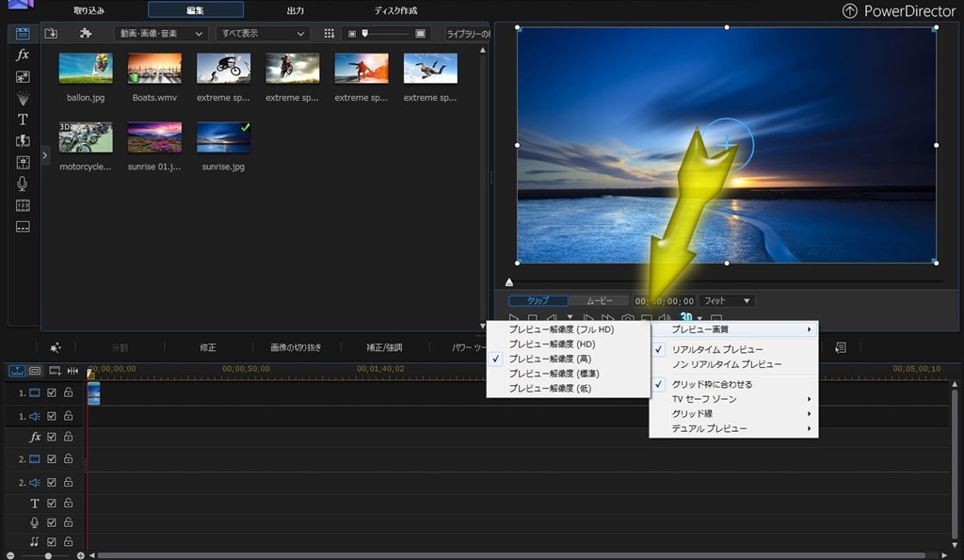Open the 動画・画像・音楽 media type dropdown
Image resolution: width=964 pixels, height=560 pixels.
161,33
